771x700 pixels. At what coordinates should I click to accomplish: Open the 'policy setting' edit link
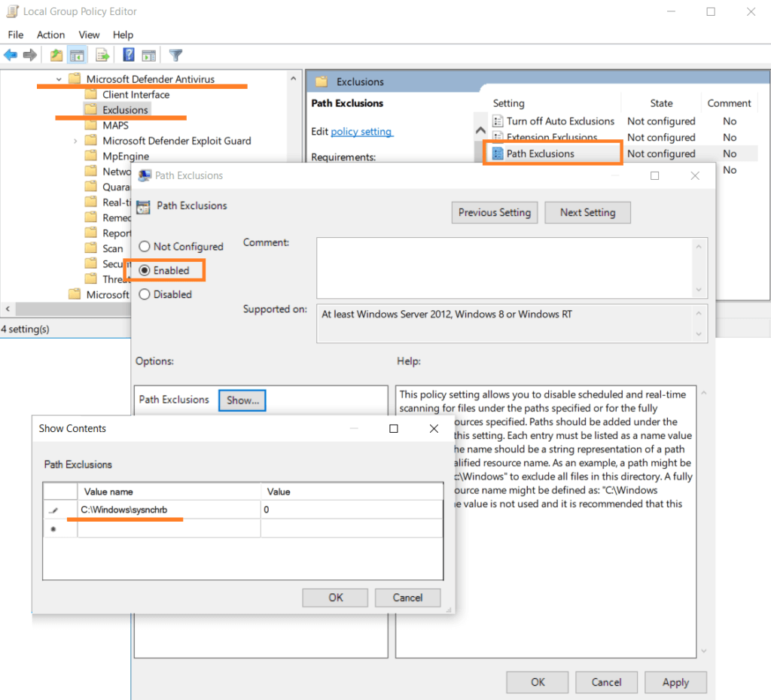tap(361, 131)
